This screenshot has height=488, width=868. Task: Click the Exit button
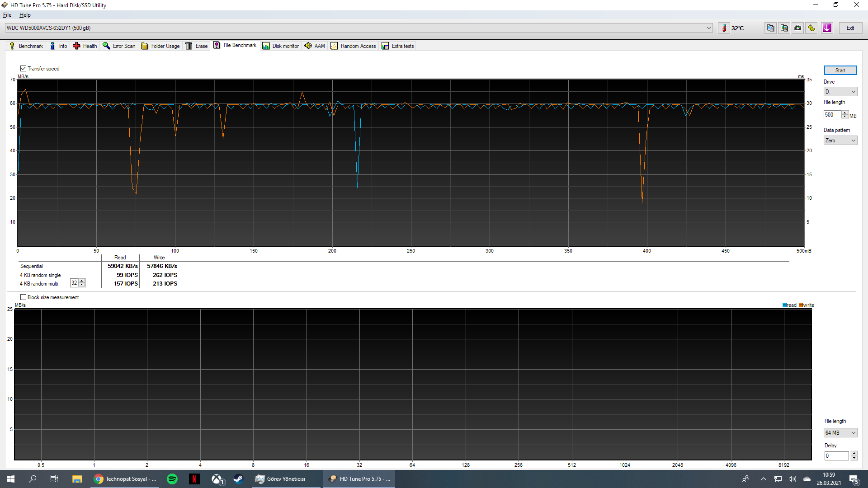click(x=850, y=28)
